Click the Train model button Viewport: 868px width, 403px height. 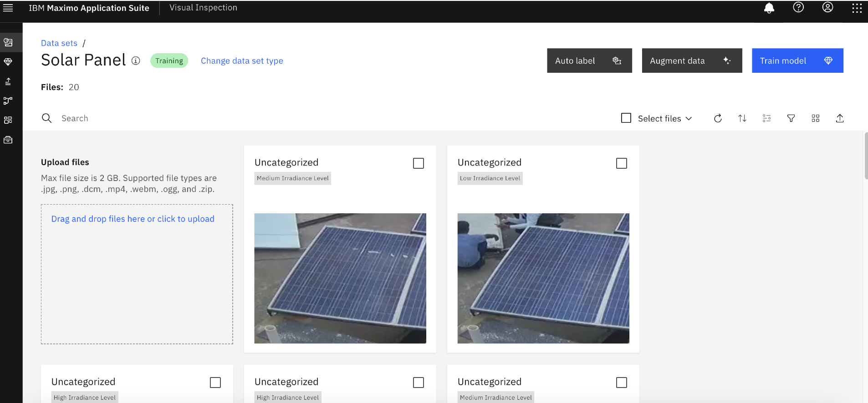pyautogui.click(x=797, y=60)
